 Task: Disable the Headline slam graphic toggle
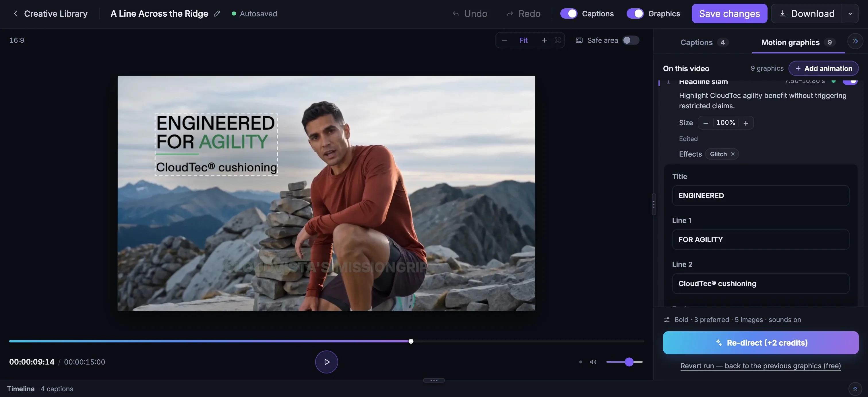(x=850, y=81)
